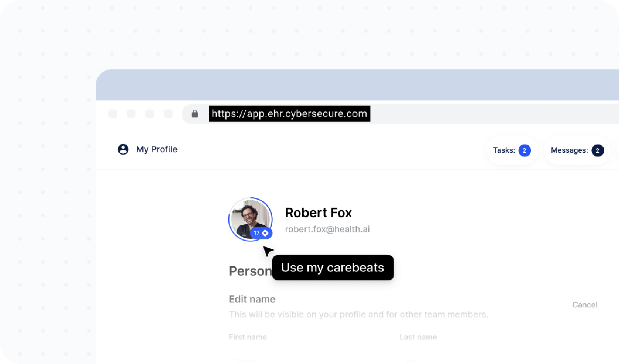Select the app.ehr.cybersecure.com URL text
Screen dimensions: 619x364
[289, 114]
